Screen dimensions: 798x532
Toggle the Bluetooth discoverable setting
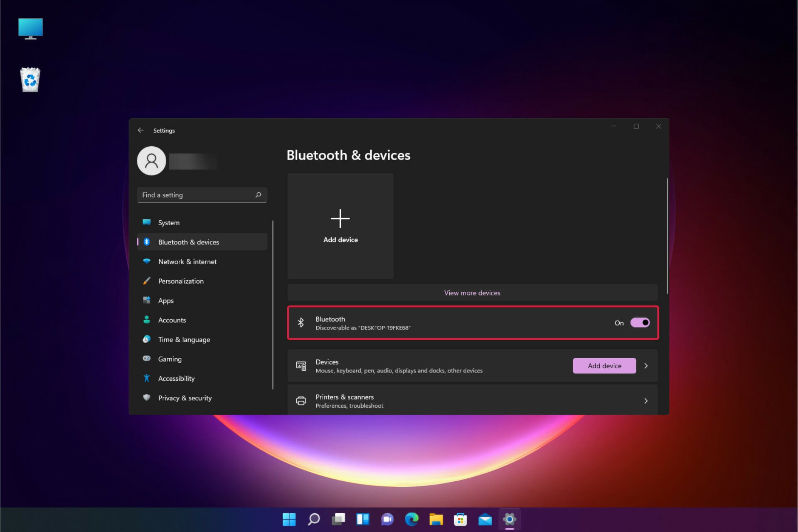click(640, 323)
